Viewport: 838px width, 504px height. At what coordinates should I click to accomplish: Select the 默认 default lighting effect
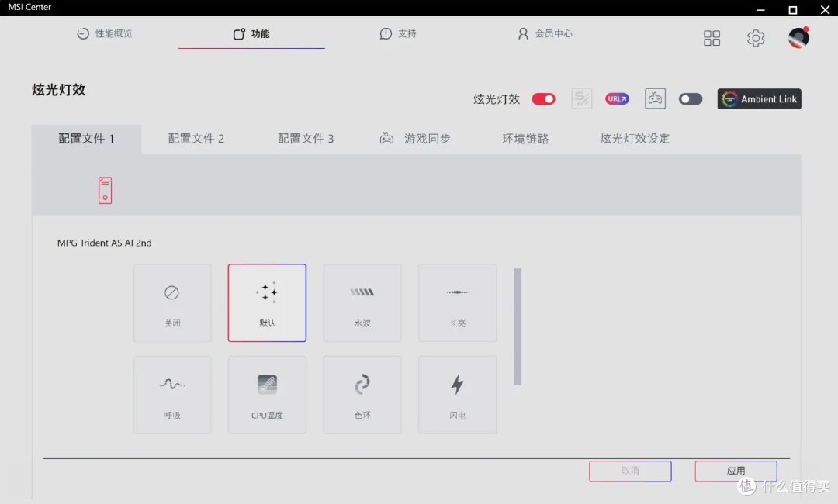267,302
